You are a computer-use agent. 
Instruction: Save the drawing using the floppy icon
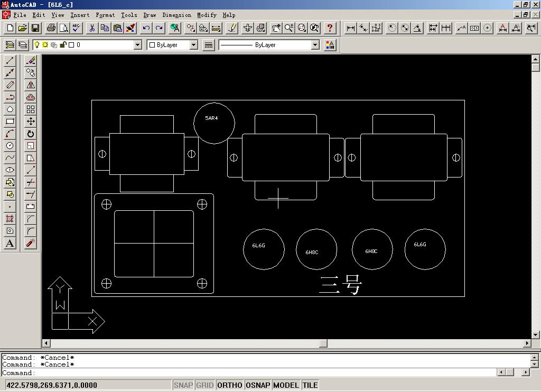tap(35, 28)
